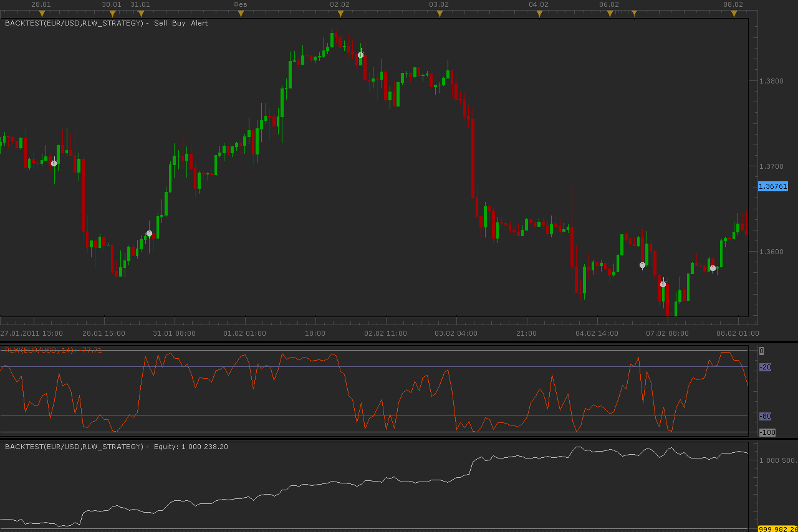The image size is (798, 532).
Task: Click the blue current price label 1.36761
Action: pyautogui.click(x=773, y=186)
